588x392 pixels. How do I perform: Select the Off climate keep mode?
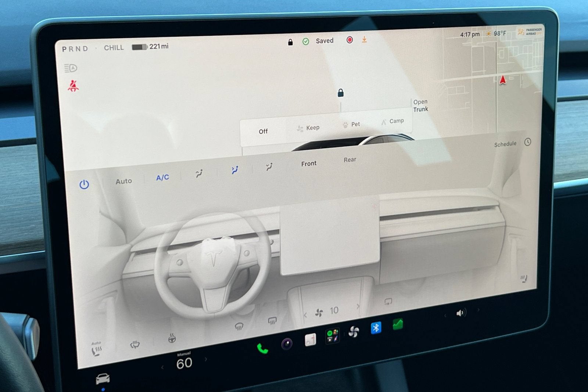(263, 131)
